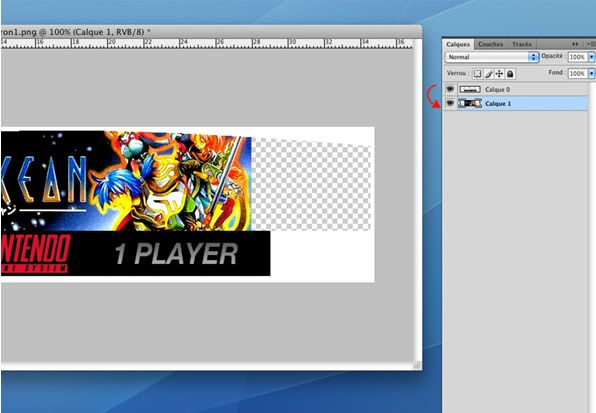Image resolution: width=596 pixels, height=413 pixels.
Task: Open the Opacité slider arrow
Action: pyautogui.click(x=591, y=57)
